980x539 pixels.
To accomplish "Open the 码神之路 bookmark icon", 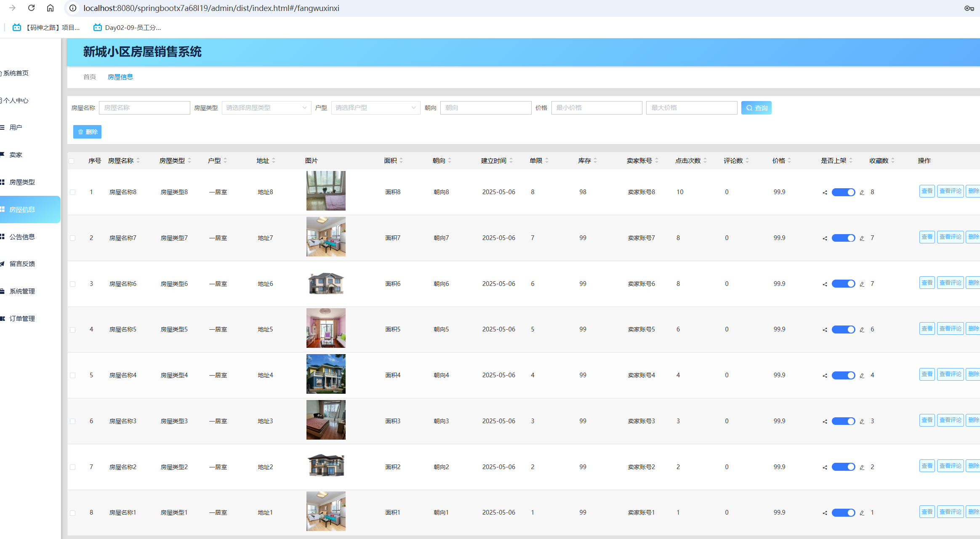I will pyautogui.click(x=17, y=27).
